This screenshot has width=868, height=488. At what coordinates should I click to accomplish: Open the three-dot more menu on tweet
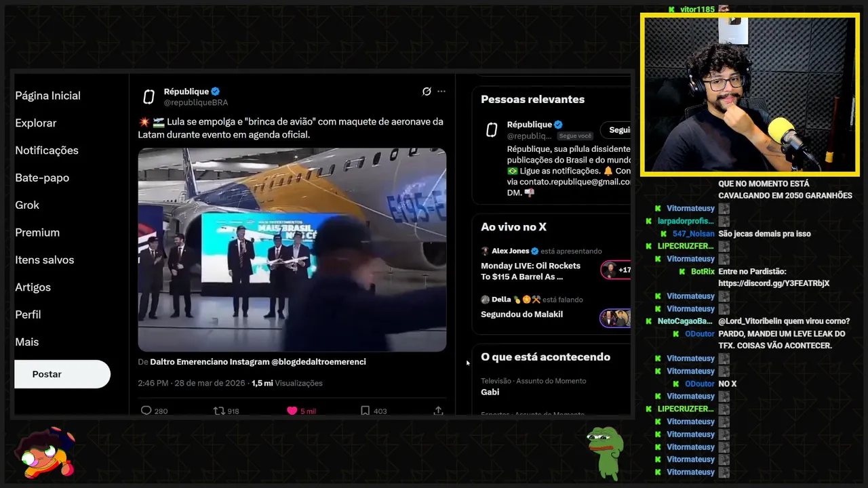coord(441,91)
